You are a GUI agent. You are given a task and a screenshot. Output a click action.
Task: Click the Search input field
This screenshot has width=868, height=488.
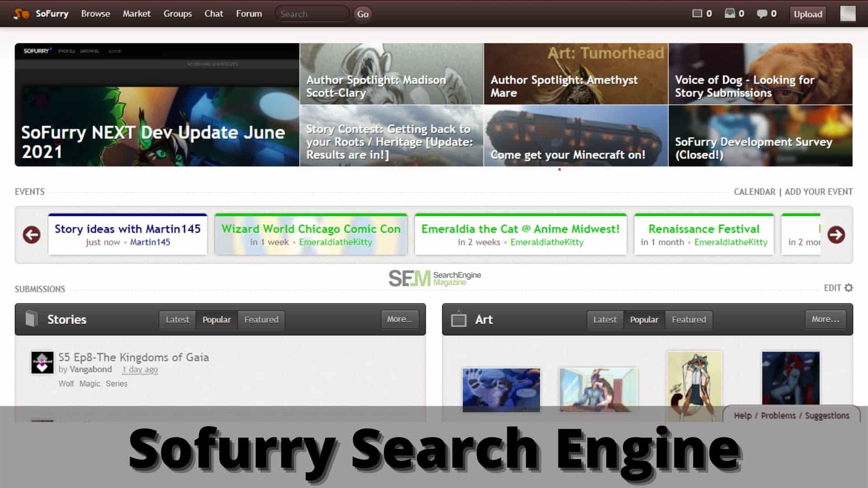coord(312,14)
